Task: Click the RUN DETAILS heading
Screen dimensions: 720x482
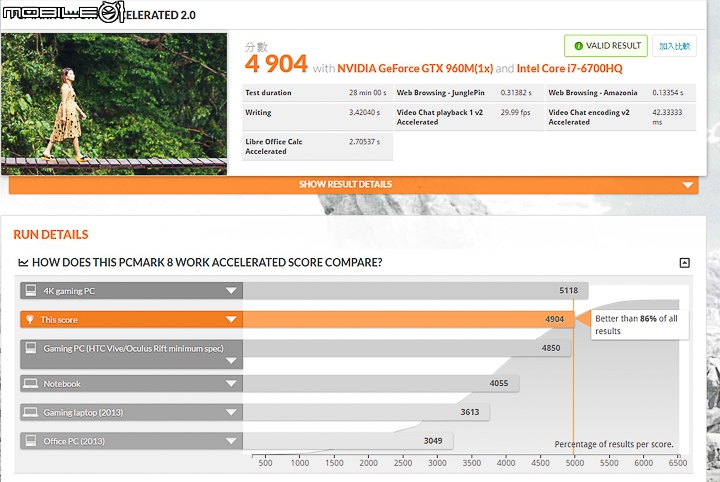Action: tap(51, 235)
